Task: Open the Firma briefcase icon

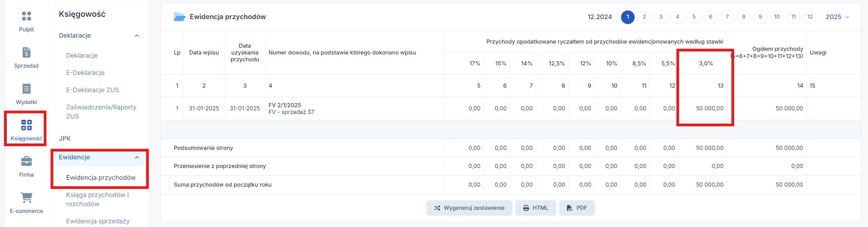Action: coord(26,161)
